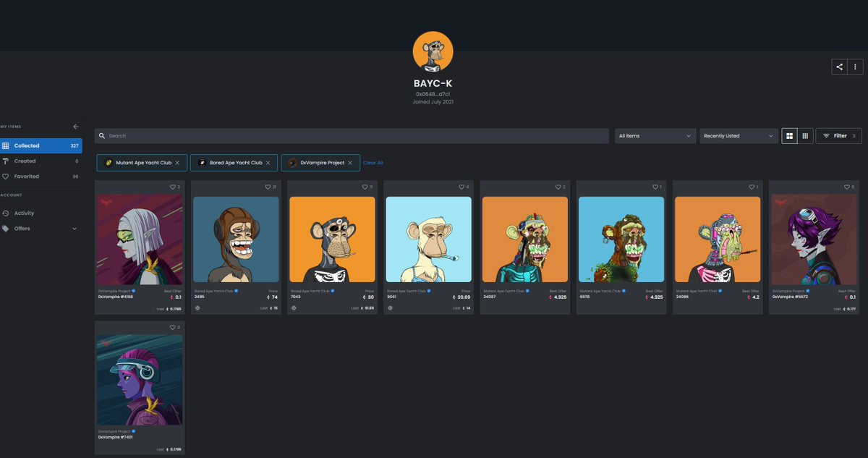Open Mutant Ape 24087 image
Viewport: 868px width, 458px height.
pos(525,239)
